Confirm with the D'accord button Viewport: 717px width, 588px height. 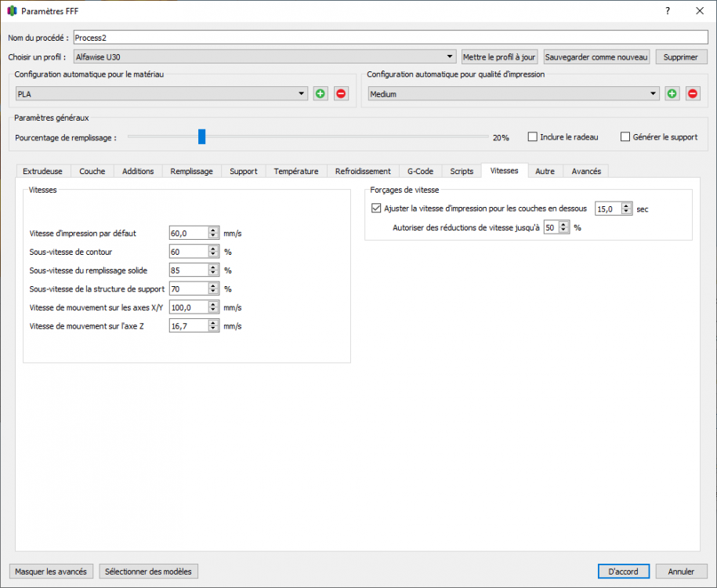click(x=623, y=571)
